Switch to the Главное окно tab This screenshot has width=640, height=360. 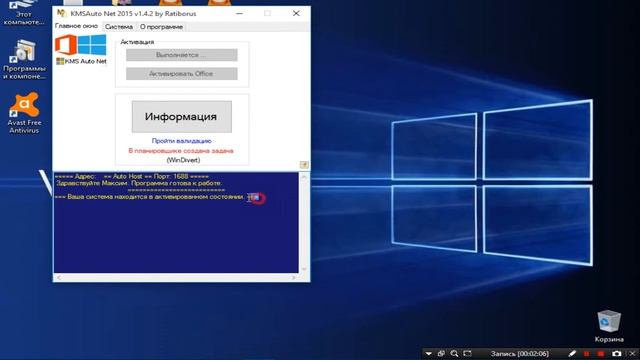pos(76,26)
